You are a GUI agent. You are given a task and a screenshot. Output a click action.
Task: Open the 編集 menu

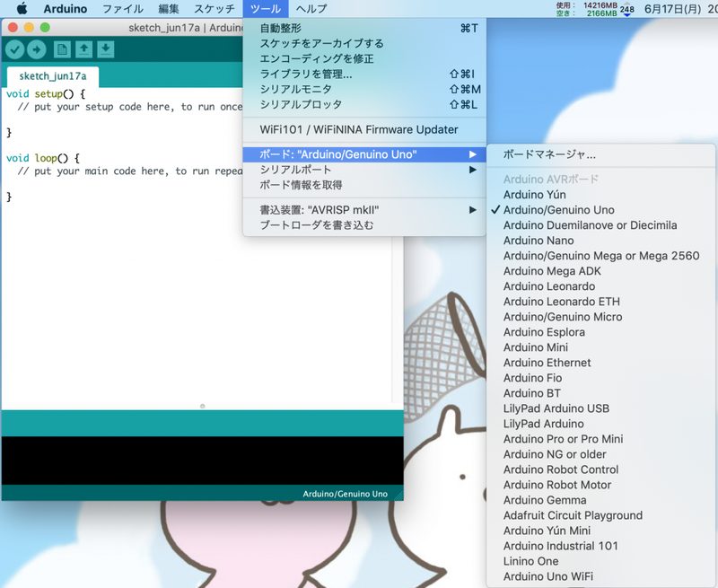168,9
